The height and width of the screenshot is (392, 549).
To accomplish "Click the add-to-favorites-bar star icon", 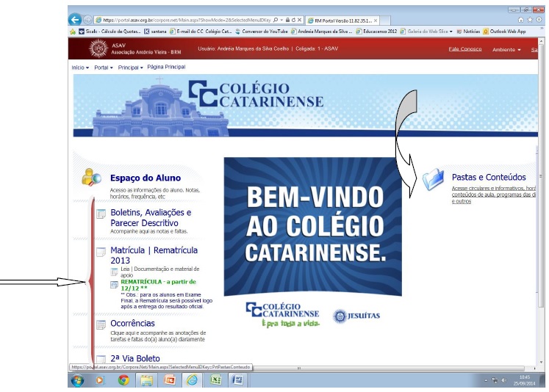I will click(73, 32).
